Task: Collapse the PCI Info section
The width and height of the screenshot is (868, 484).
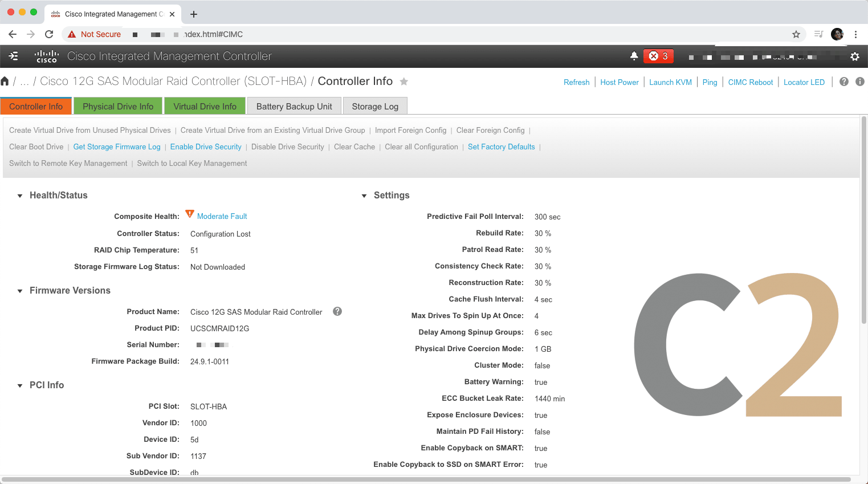Action: tap(20, 385)
